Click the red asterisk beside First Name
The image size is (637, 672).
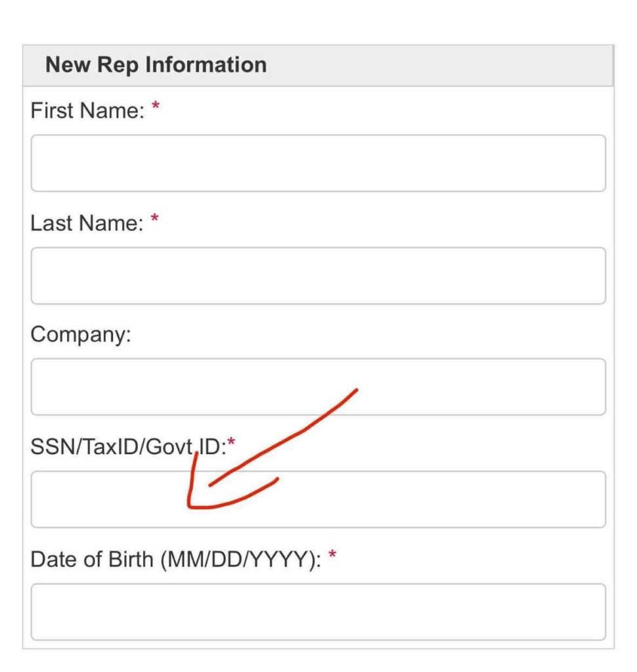pyautogui.click(x=156, y=105)
